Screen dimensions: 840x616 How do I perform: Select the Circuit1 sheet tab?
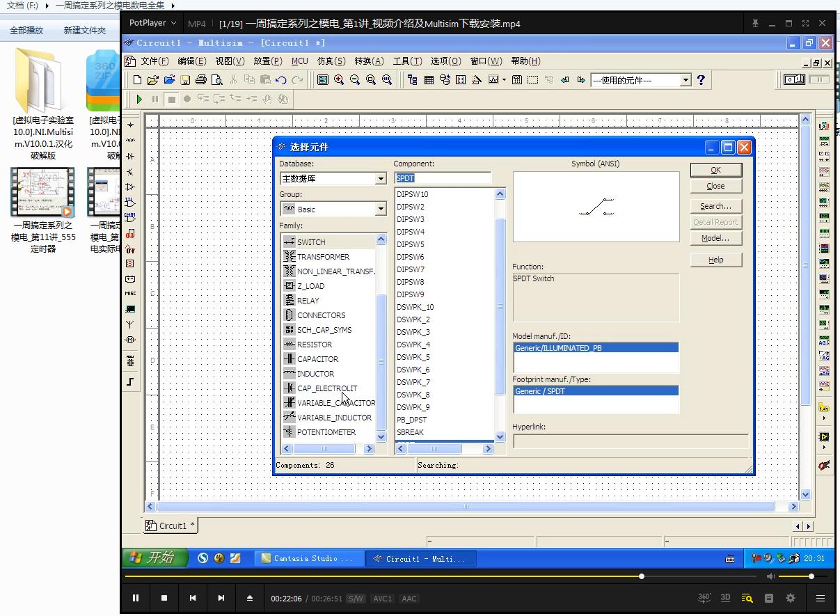172,526
